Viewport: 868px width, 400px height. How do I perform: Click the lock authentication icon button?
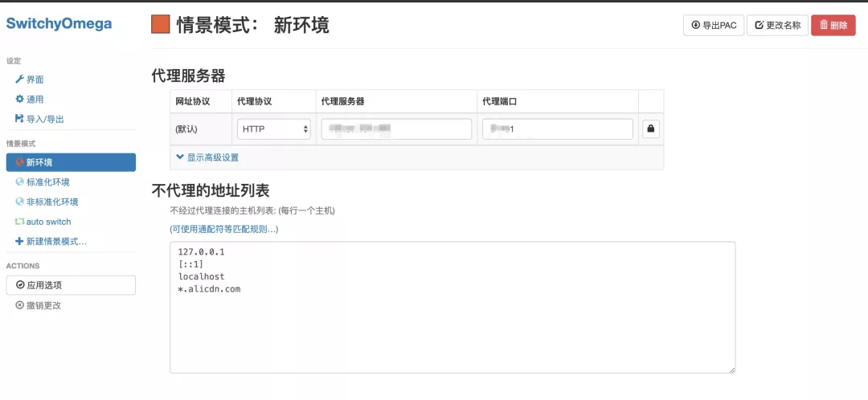pos(651,129)
